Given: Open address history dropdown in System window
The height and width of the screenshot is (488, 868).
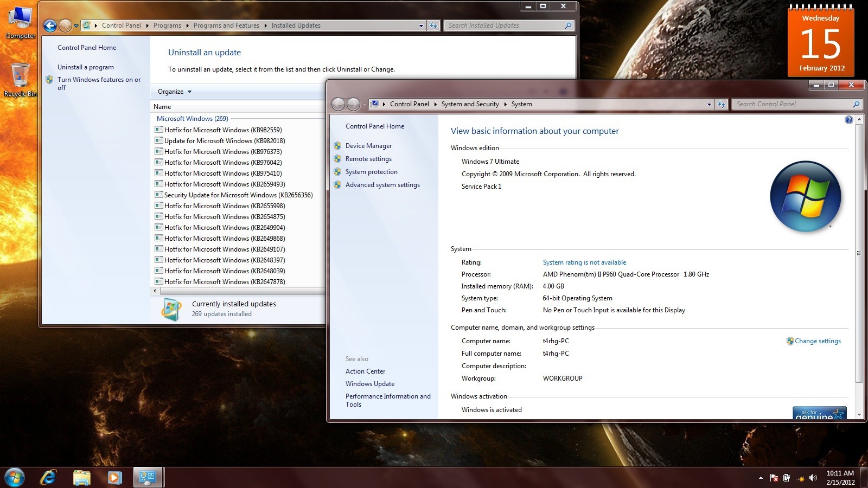Looking at the screenshot, I should 709,104.
